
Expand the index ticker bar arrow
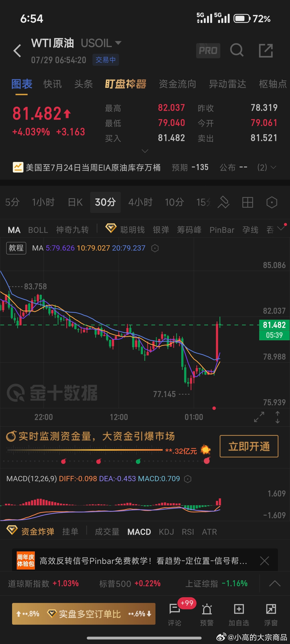click(274, 583)
